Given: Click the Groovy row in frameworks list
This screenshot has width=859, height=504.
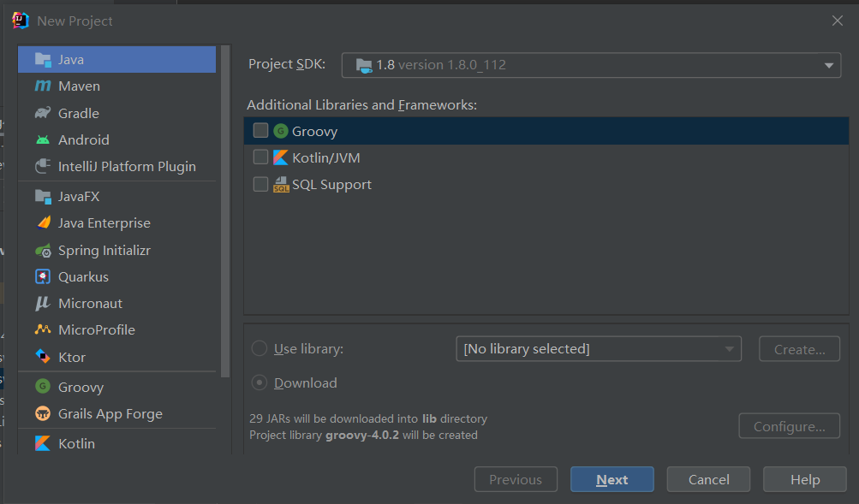Looking at the screenshot, I should [x=546, y=131].
